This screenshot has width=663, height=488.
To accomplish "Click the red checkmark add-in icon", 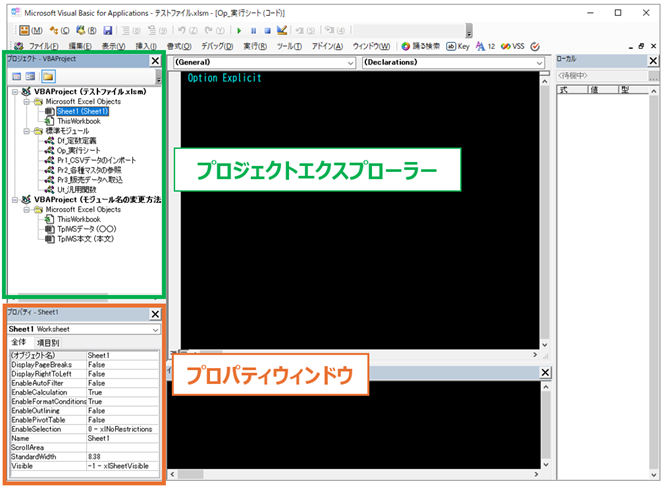I will click(535, 46).
